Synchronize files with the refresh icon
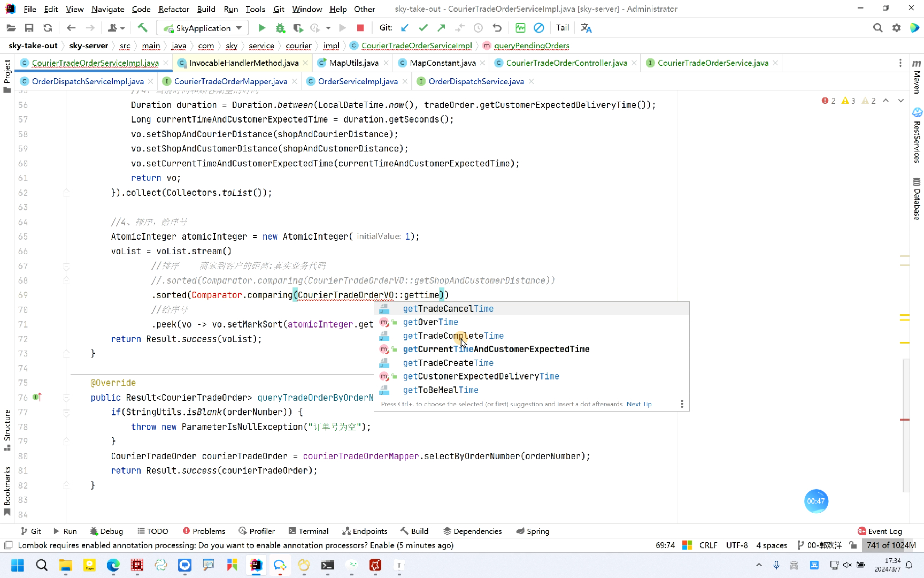924x578 pixels. pyautogui.click(x=48, y=28)
